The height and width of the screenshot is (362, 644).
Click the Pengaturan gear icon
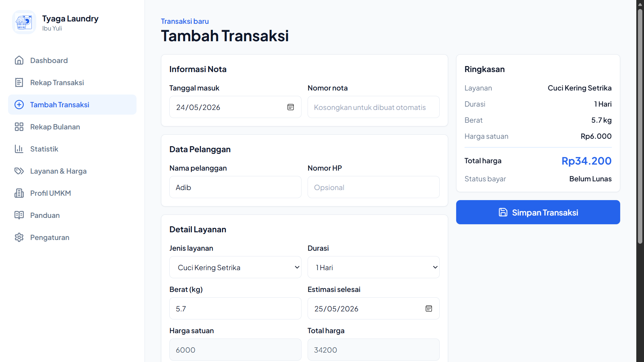(x=19, y=237)
